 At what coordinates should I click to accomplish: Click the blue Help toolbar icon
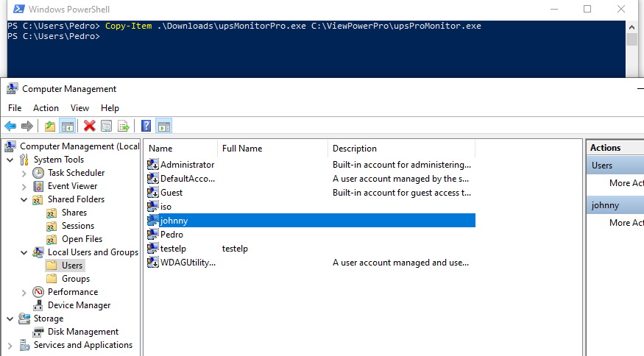146,126
